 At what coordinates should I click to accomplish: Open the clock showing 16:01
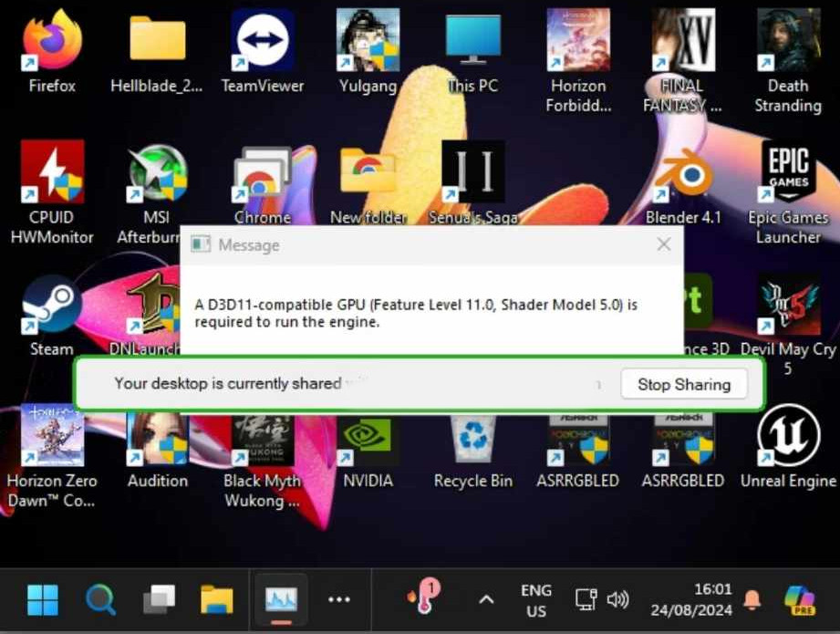click(691, 599)
